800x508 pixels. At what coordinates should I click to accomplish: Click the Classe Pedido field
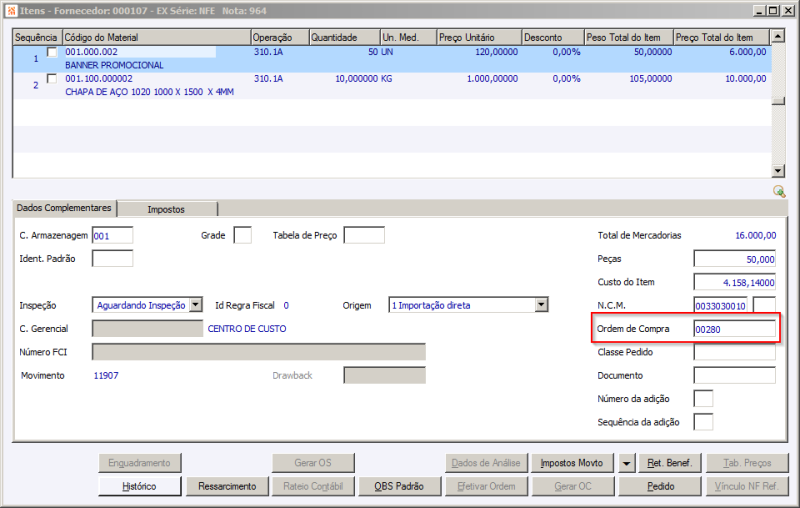click(735, 352)
